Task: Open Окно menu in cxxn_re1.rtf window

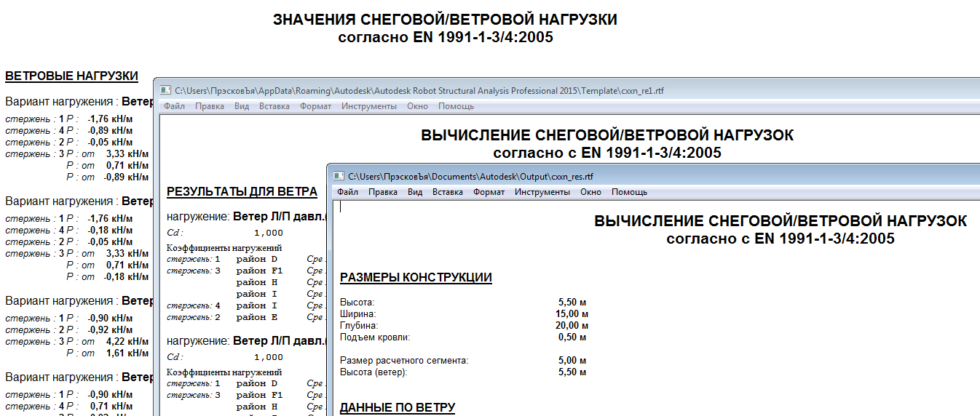Action: [417, 106]
